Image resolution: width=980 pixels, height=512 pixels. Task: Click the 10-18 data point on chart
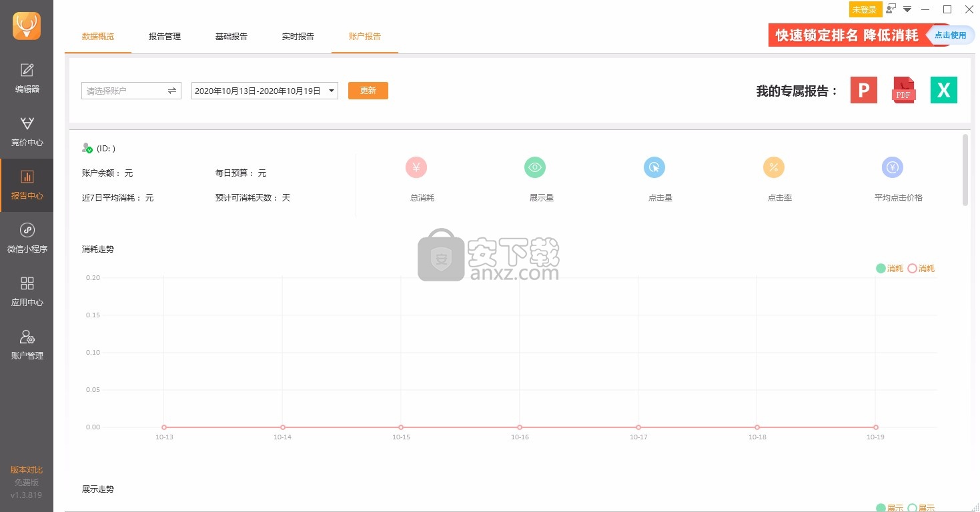[757, 427]
